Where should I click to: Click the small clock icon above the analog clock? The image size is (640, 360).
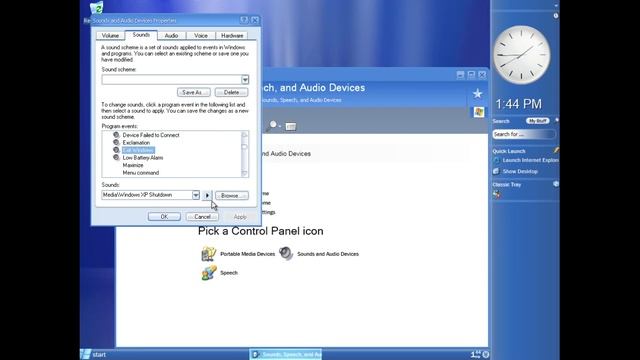click(x=556, y=16)
